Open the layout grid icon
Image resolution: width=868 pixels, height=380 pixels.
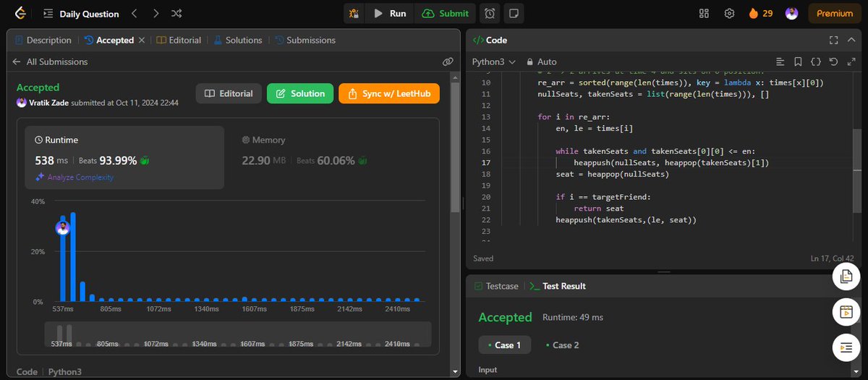tap(705, 13)
